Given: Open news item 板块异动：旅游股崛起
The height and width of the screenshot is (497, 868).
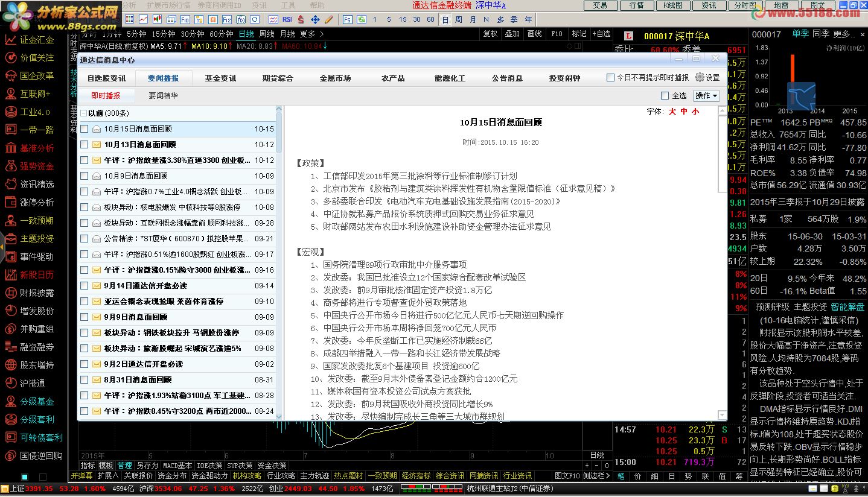Looking at the screenshot, I should tap(173, 349).
